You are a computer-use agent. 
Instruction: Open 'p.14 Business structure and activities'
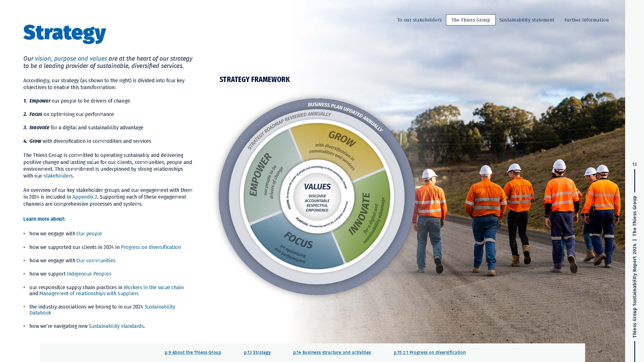332,352
